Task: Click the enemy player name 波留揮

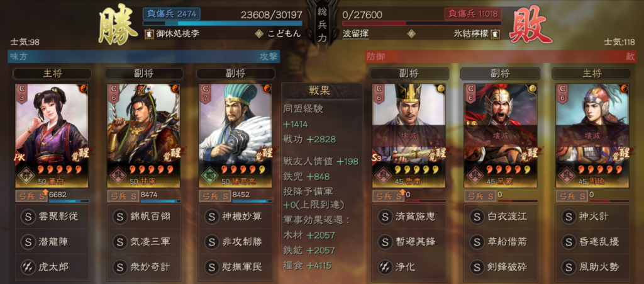Action: point(356,34)
